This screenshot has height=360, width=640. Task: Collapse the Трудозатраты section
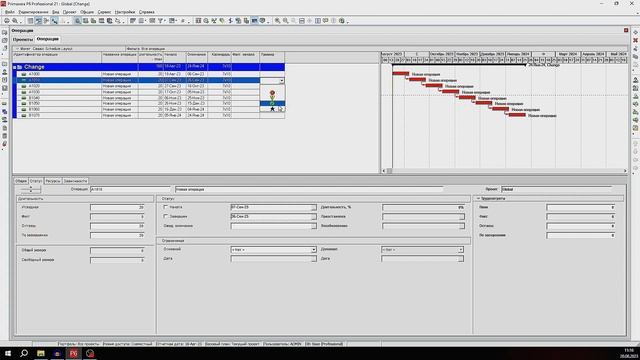click(x=478, y=198)
